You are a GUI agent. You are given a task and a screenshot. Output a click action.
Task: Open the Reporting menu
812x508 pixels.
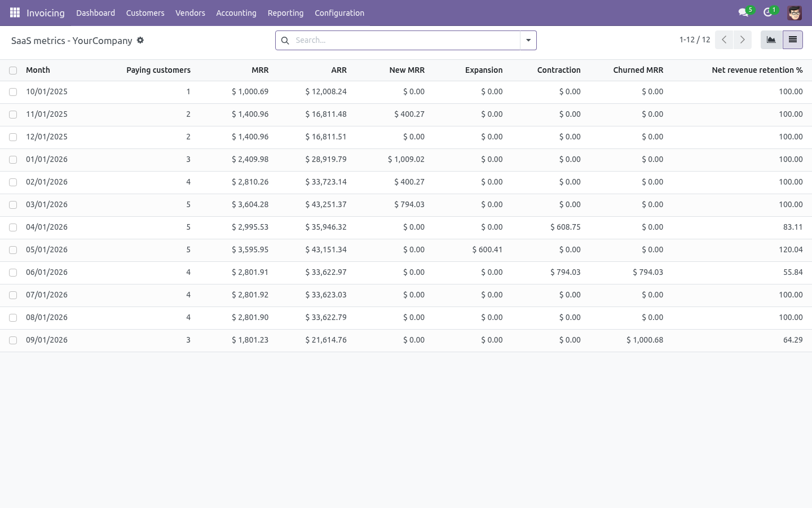(285, 13)
